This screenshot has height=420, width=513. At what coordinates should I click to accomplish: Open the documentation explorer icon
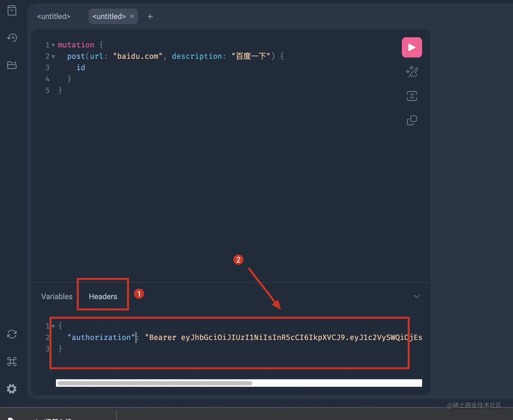[x=12, y=11]
